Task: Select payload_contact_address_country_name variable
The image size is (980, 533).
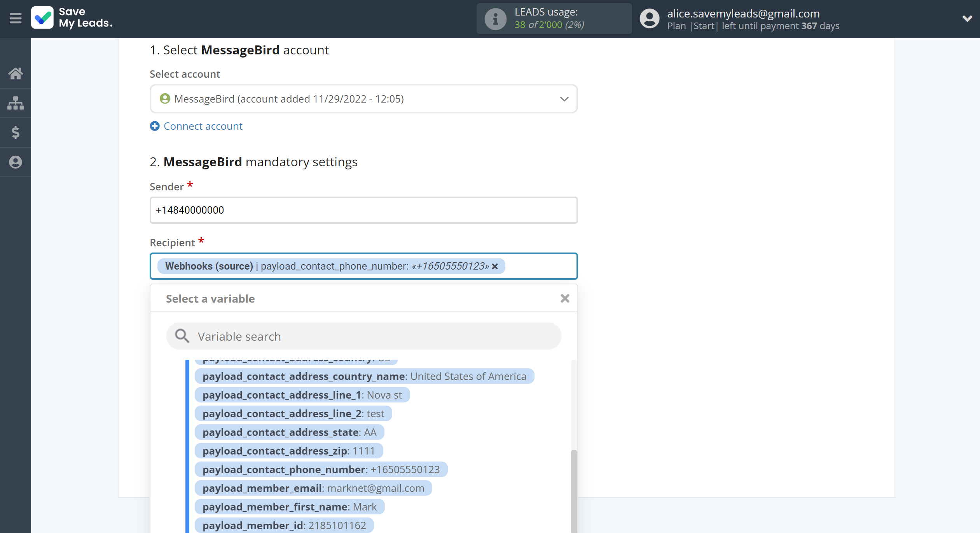Action: point(364,376)
